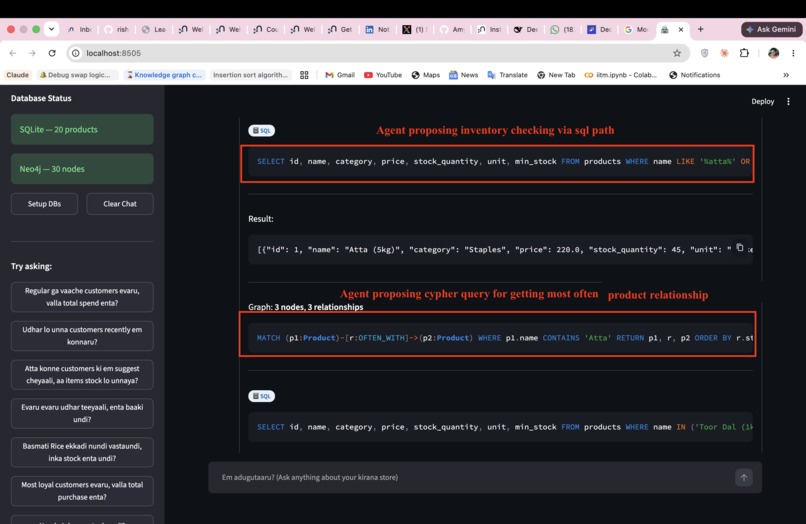Open the tab groups grid icon in bookmarks bar
Viewport: 806px width, 524px height.
(304, 75)
